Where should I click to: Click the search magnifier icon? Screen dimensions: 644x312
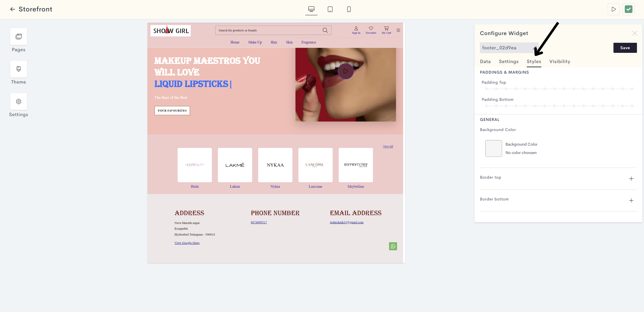coord(325,30)
